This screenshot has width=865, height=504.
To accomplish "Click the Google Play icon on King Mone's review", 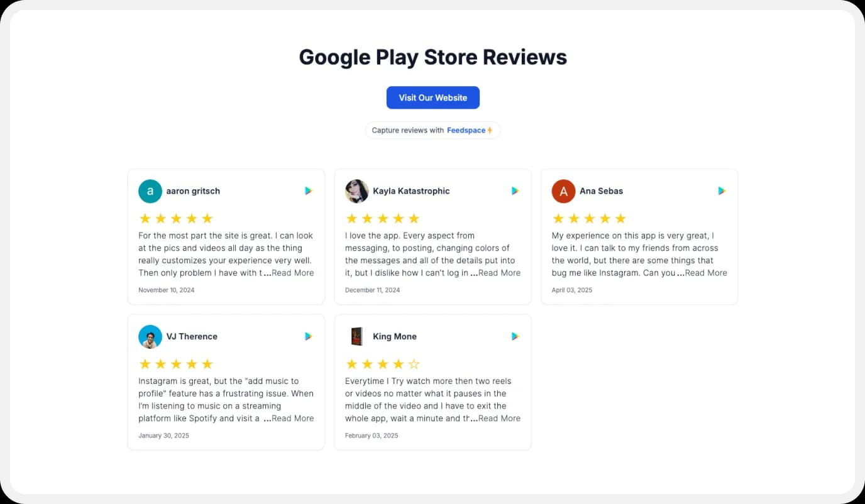I will coord(515,336).
